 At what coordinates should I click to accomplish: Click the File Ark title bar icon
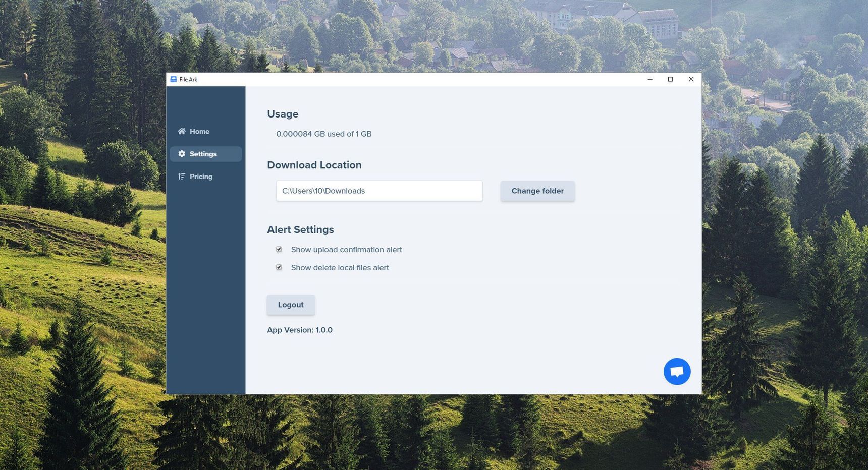(174, 79)
